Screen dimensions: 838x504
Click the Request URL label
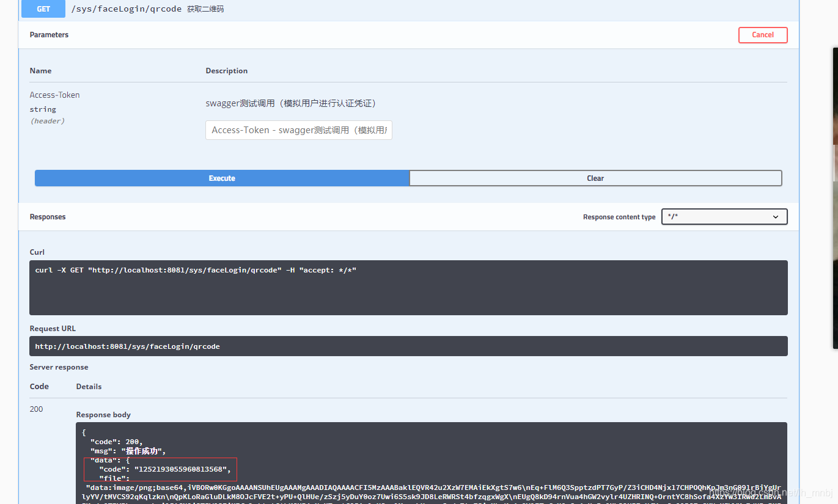point(53,329)
